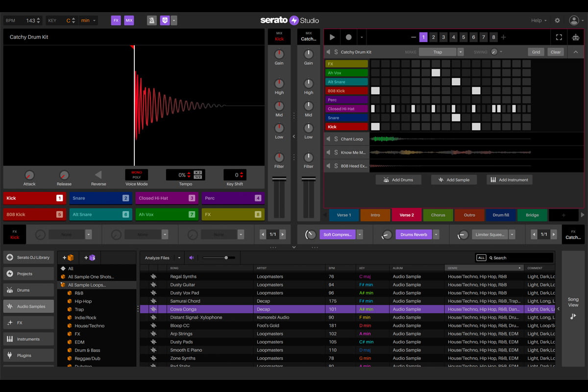The image size is (588, 392).
Task: Toggle library preview speaker icon
Action: pos(192,258)
